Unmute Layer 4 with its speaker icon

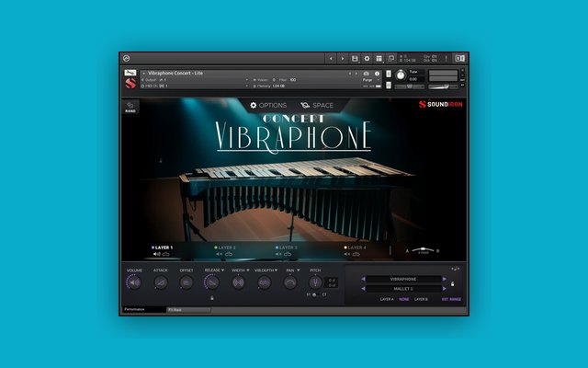coord(347,254)
